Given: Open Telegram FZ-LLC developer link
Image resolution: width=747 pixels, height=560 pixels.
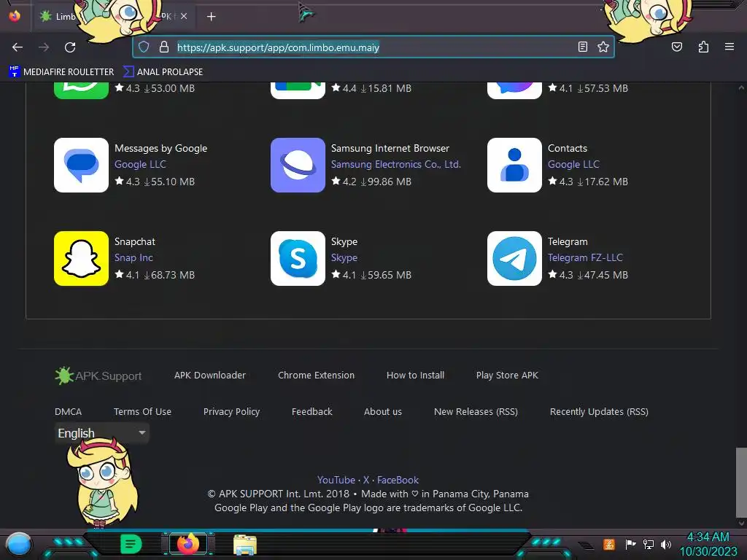Looking at the screenshot, I should 585,257.
